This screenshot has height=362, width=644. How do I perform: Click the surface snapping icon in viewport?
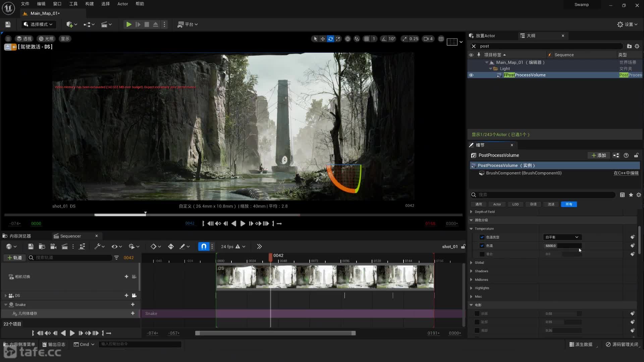357,39
